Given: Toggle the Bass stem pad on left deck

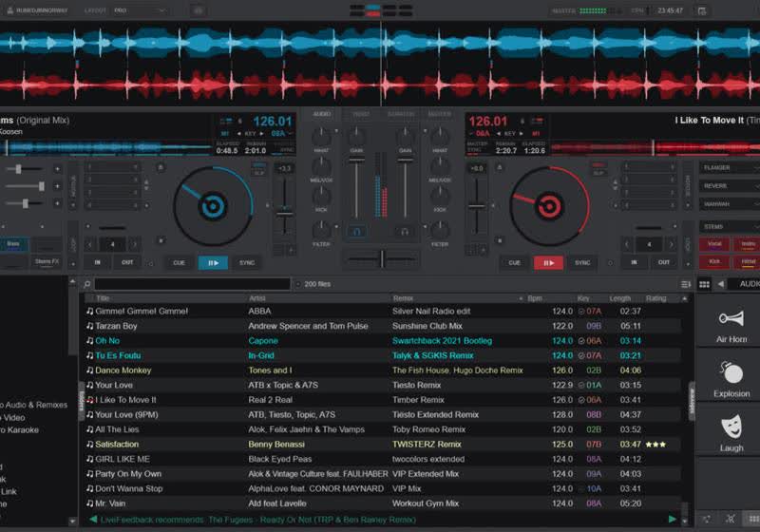Looking at the screenshot, I should click(13, 244).
